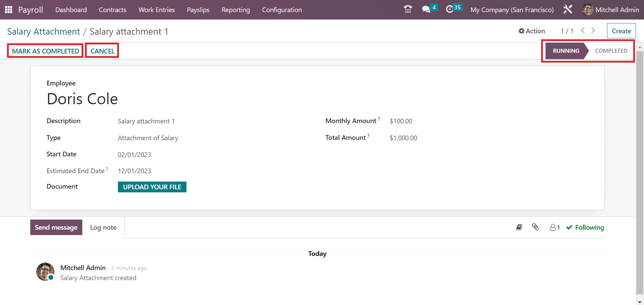Open the apps grid menu icon
Screen dimensions: 644x305
coord(9,10)
